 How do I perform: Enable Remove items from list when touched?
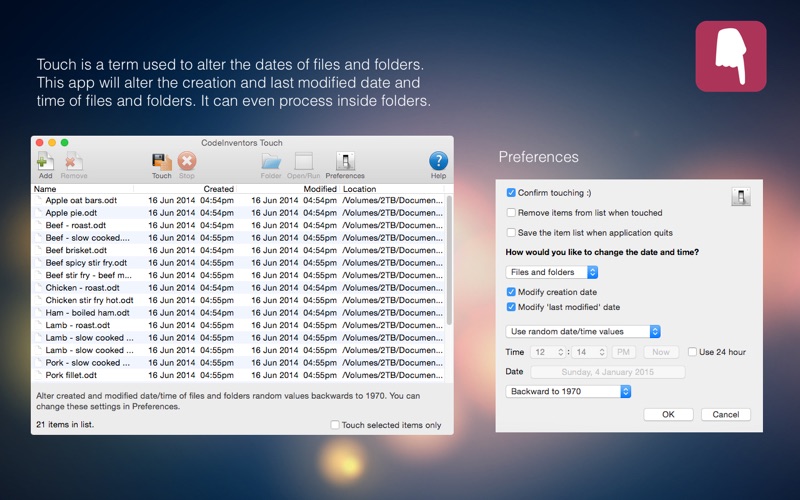512,213
